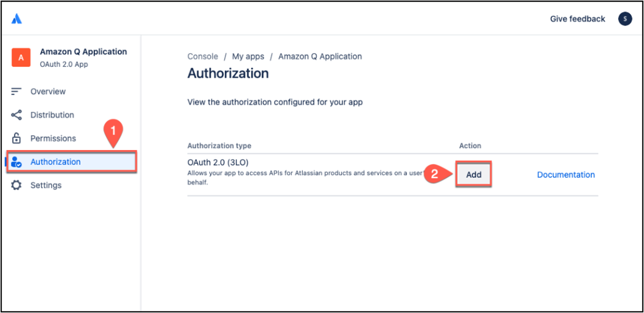The height and width of the screenshot is (313, 644).
Task: Click the Amazon Q Application sidebar title
Action: click(x=84, y=52)
